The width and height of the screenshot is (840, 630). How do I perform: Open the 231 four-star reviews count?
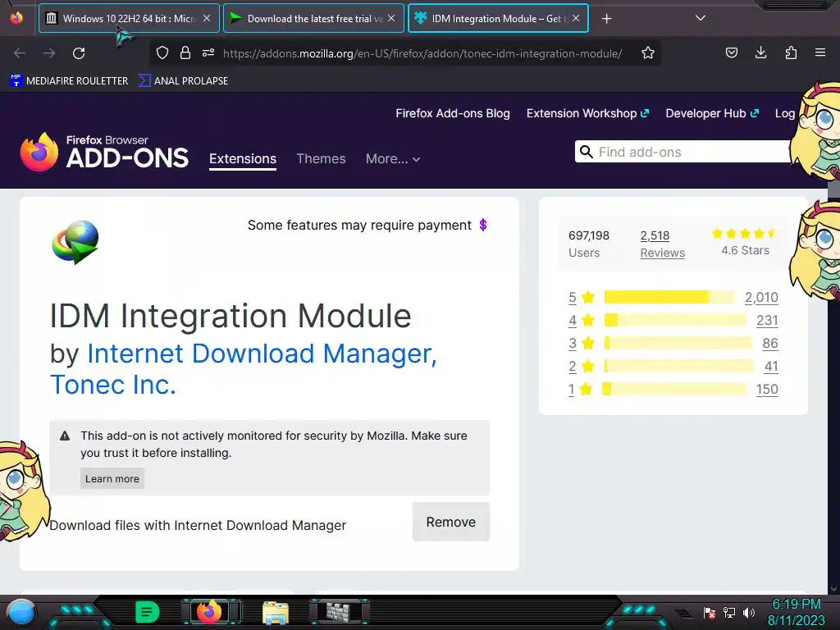767,321
